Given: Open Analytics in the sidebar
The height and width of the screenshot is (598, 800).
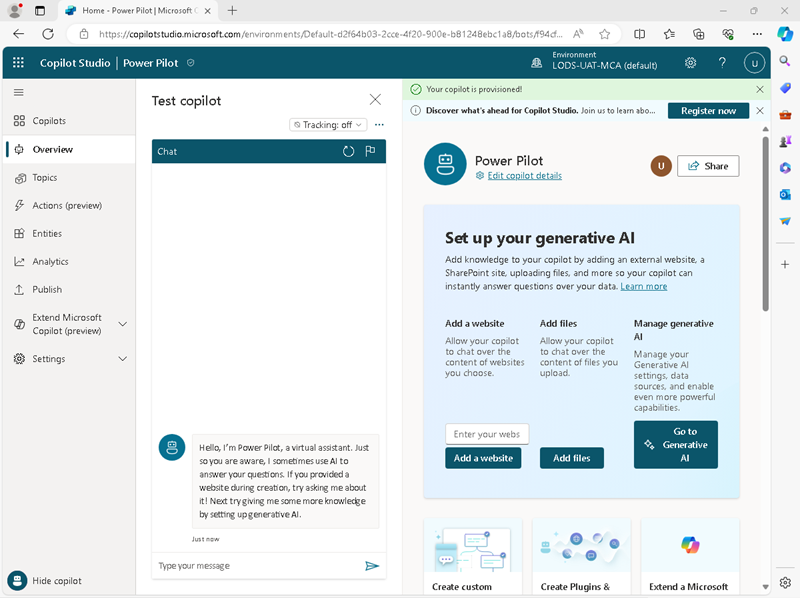Looking at the screenshot, I should coord(69,262).
